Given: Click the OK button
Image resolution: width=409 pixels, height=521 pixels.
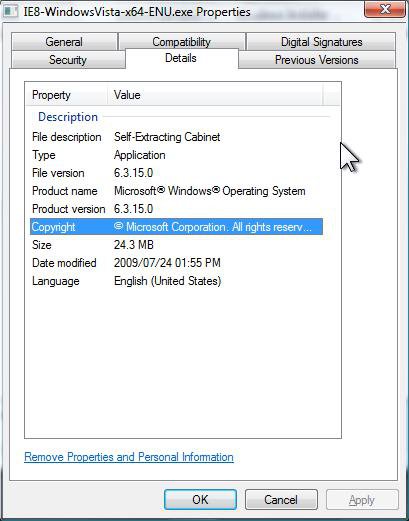Looking at the screenshot, I should pos(200,499).
